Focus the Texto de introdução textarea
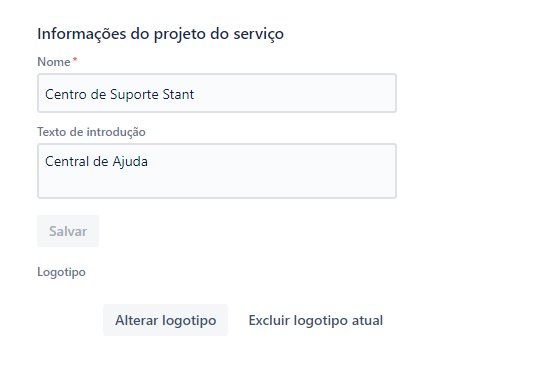Image resolution: width=534 pixels, height=368 pixels. click(217, 171)
